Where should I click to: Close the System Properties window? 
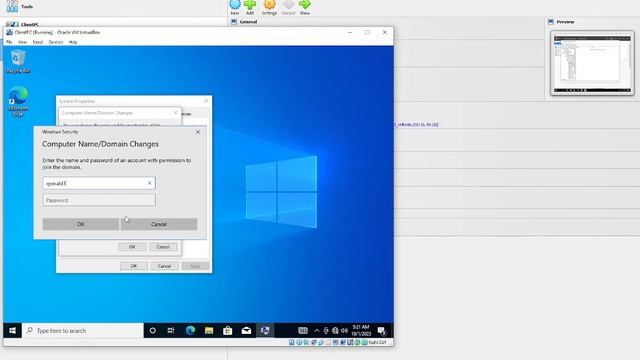tap(206, 101)
